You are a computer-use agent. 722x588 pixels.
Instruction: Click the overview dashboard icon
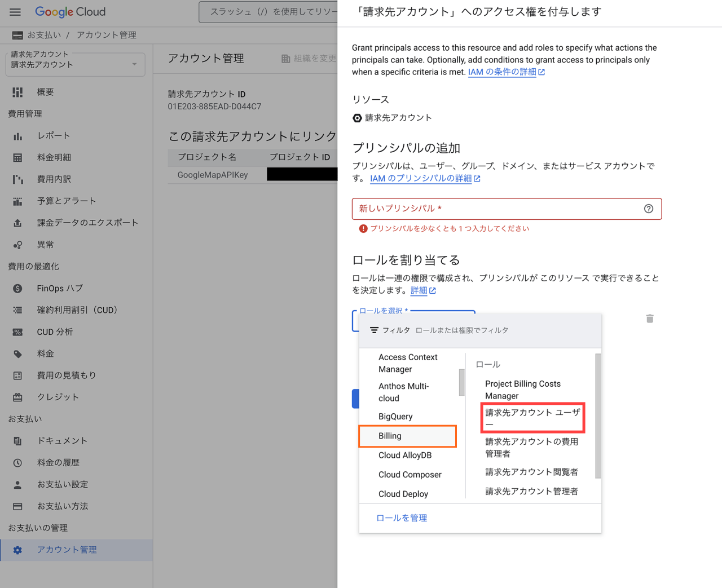(x=17, y=92)
